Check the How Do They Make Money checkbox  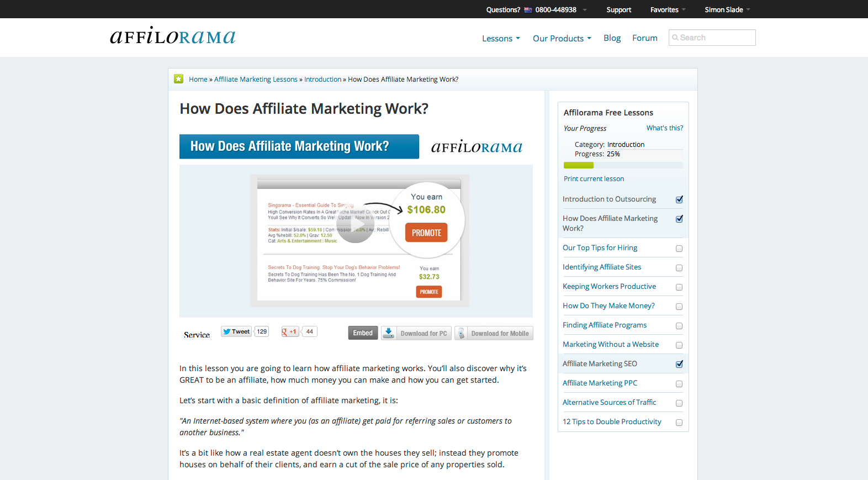679,307
